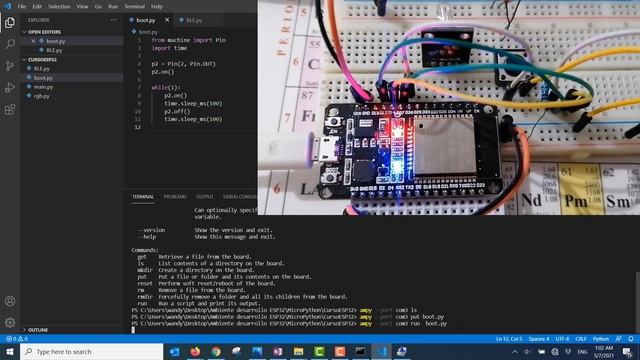This screenshot has width=640, height=360.
Task: Click errors and warnings count in status bar
Action: tap(17, 339)
